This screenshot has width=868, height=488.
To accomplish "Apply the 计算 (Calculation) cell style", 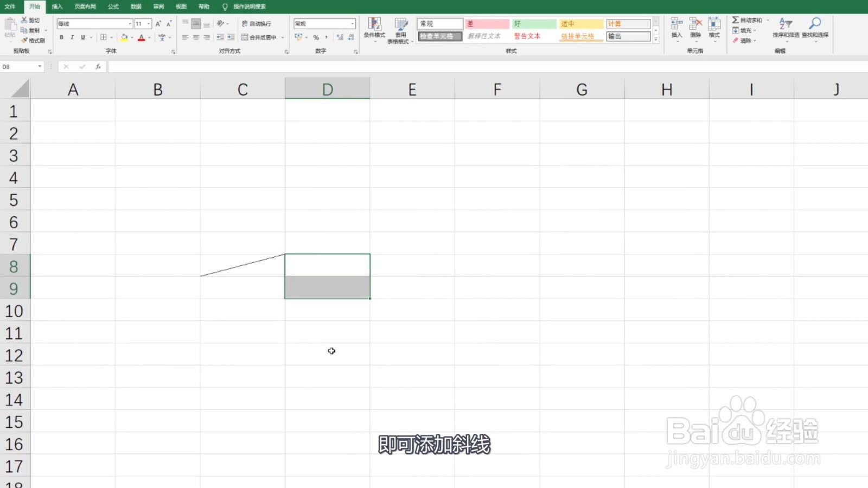I will 629,24.
